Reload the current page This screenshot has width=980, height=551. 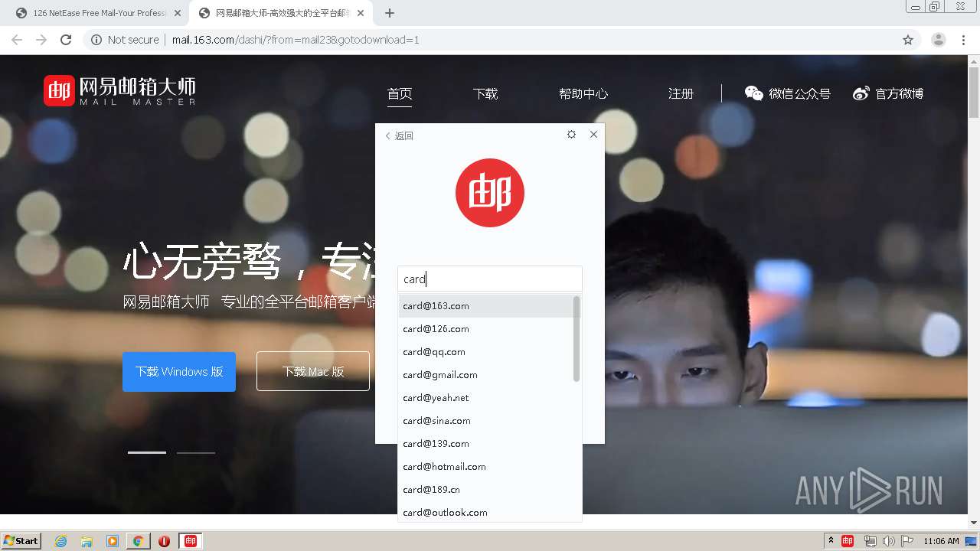(66, 40)
